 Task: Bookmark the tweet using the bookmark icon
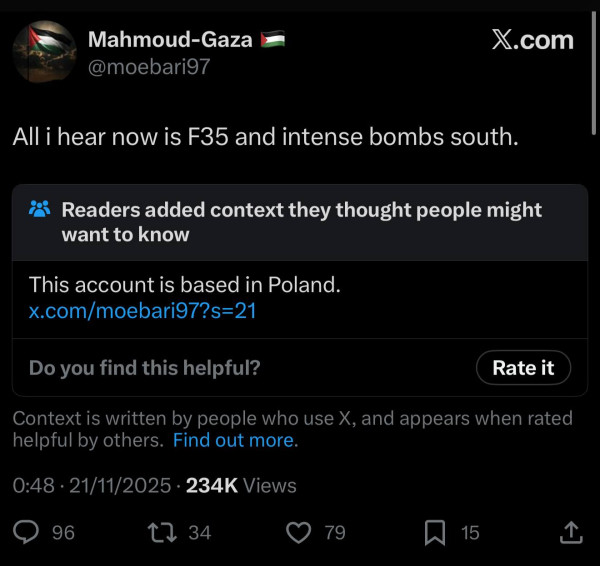pos(435,533)
